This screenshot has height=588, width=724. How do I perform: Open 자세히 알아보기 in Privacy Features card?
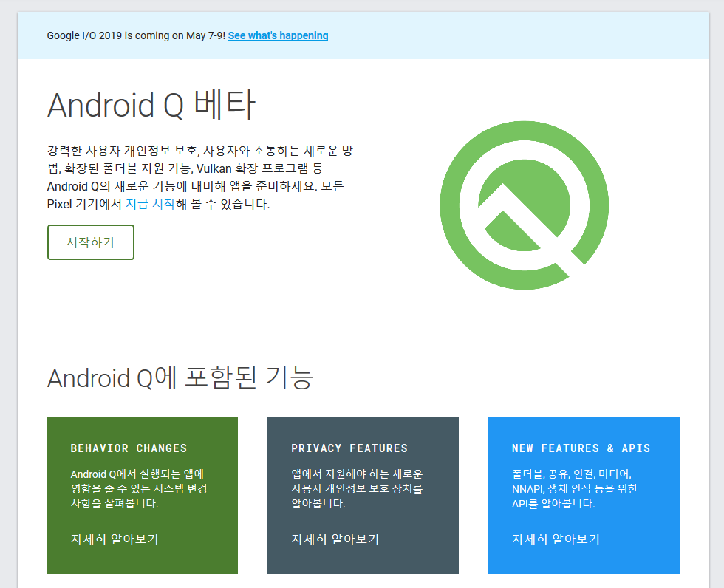click(335, 539)
